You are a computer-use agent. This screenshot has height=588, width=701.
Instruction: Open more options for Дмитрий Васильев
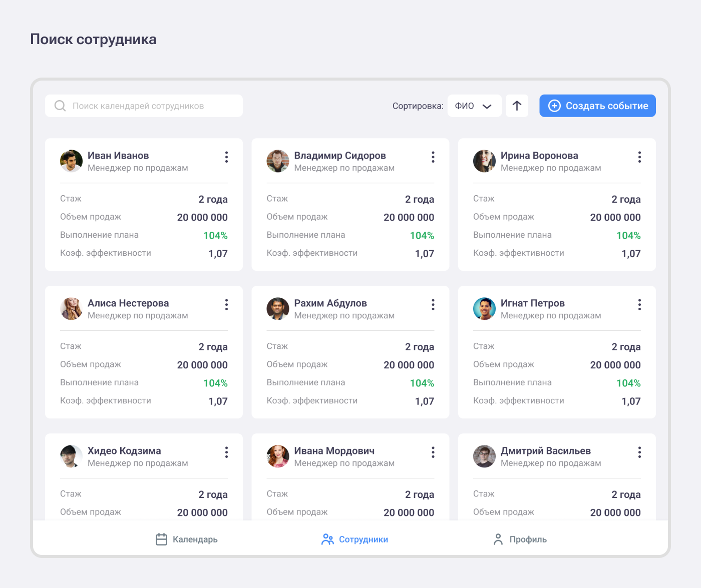639,452
